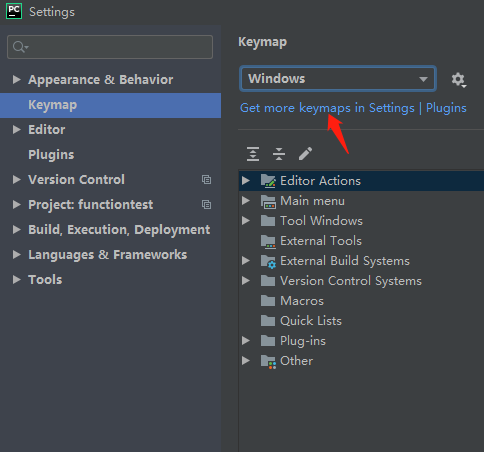
Task: Click the Expand All toolbar icon
Action: pyautogui.click(x=253, y=154)
